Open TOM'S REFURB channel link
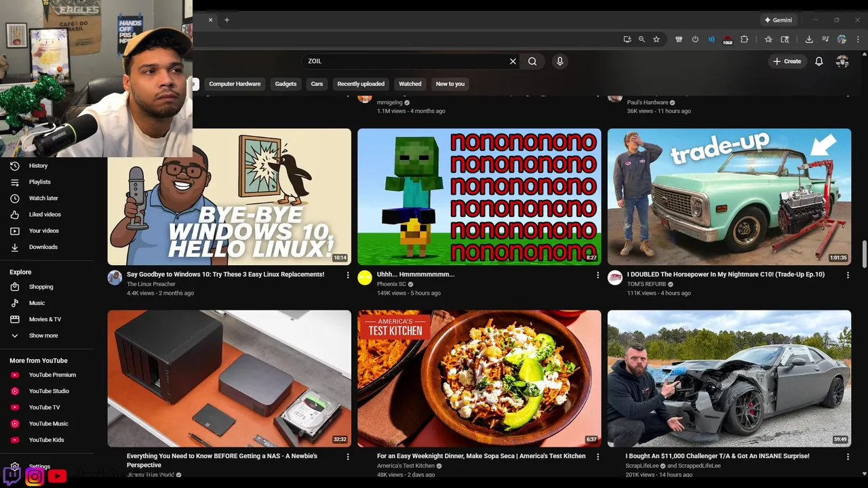The height and width of the screenshot is (488, 868). pyautogui.click(x=646, y=284)
